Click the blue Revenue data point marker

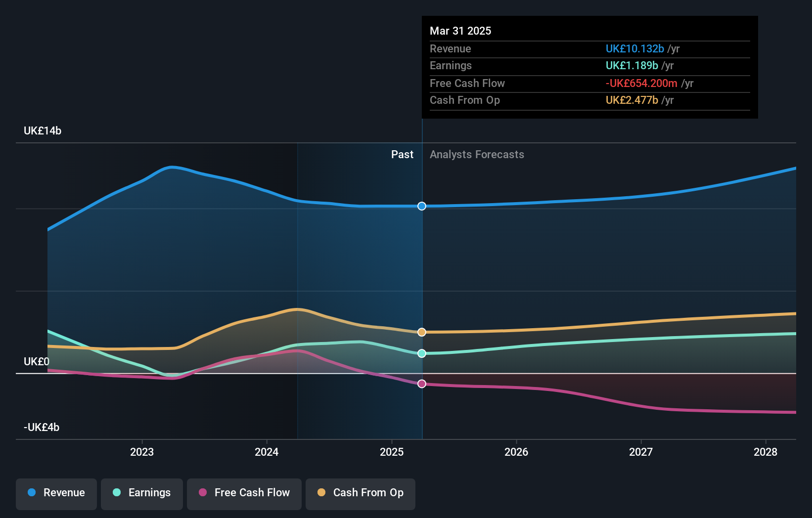[x=421, y=206]
